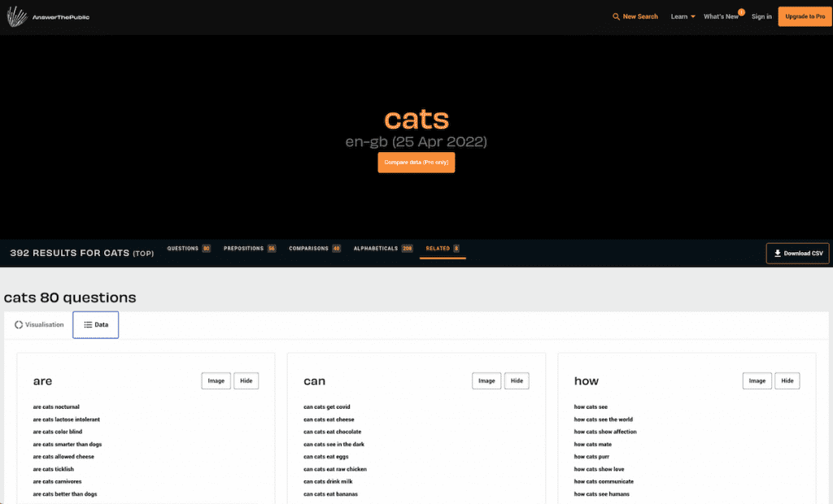
Task: Switch to the Questions tab
Action: click(x=188, y=249)
